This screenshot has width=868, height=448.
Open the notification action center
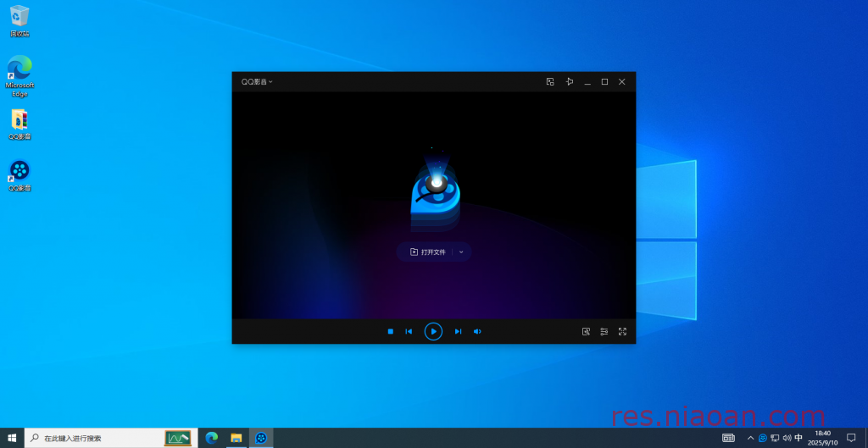[851, 438]
